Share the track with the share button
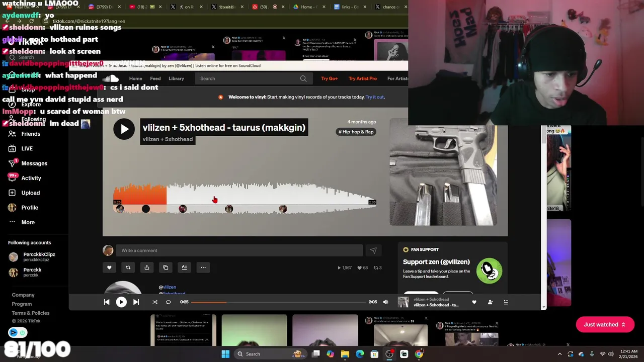This screenshot has height=362, width=644. pyautogui.click(x=147, y=267)
